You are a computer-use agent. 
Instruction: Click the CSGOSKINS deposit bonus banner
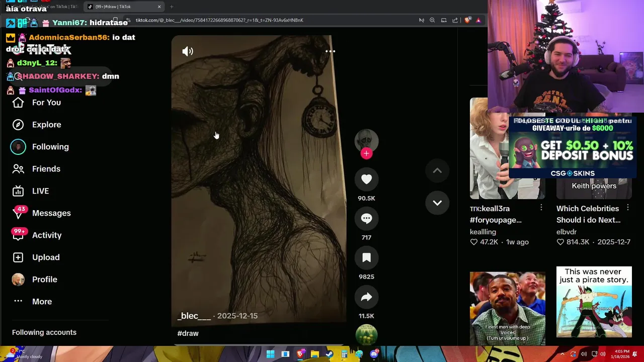click(x=573, y=147)
